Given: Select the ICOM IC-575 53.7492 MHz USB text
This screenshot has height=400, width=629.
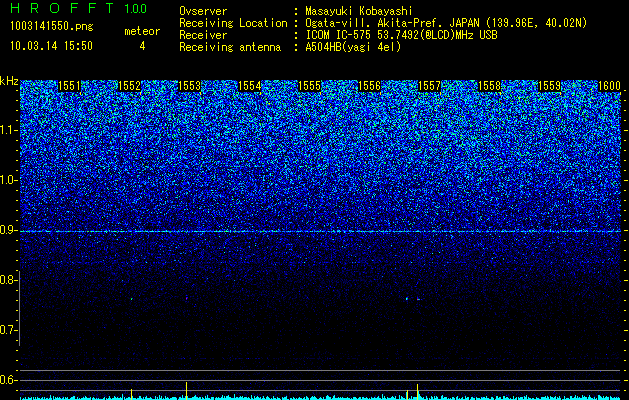Looking at the screenshot, I should 401,35.
